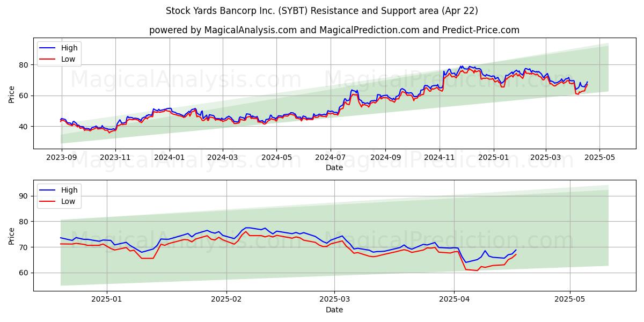The height and width of the screenshot is (322, 644).
Task: Click the 2023-11 date tick label
Action: pyautogui.click(x=115, y=157)
